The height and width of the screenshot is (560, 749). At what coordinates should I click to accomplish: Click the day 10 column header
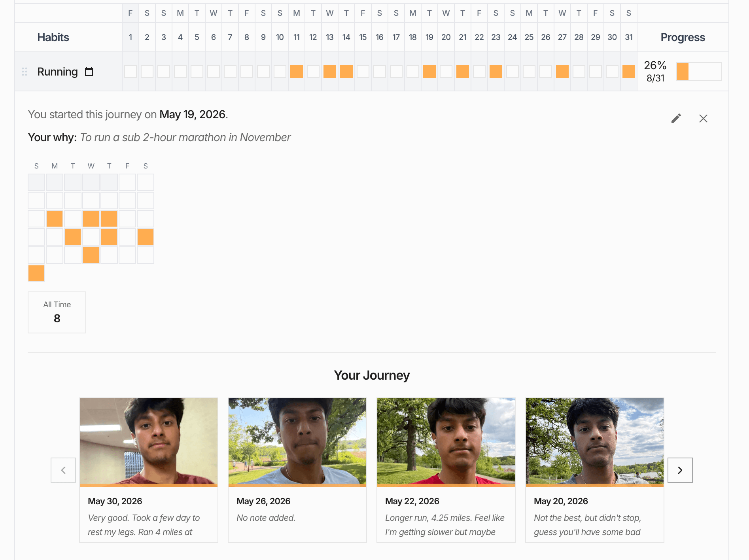coord(280,37)
